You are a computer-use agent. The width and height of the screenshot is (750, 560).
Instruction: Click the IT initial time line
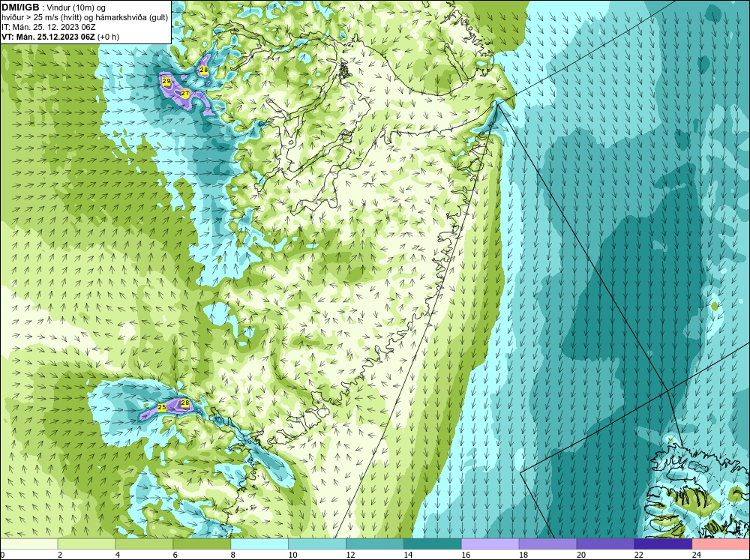[x=48, y=27]
